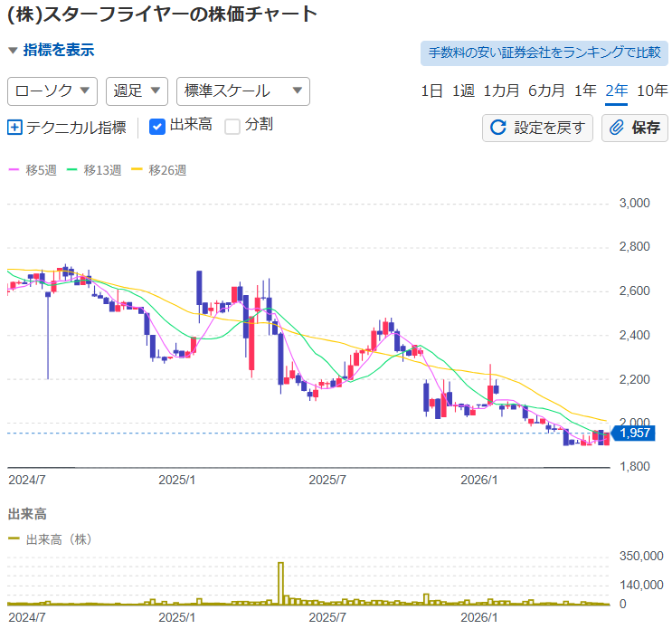Viewport: 672px width, 629px height.
Task: Click the 3,000 price axis label
Action: click(x=634, y=204)
